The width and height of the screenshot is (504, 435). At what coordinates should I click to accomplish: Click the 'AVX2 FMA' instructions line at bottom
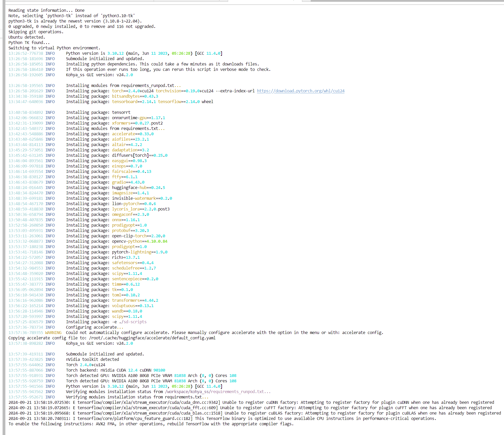click(151, 424)
